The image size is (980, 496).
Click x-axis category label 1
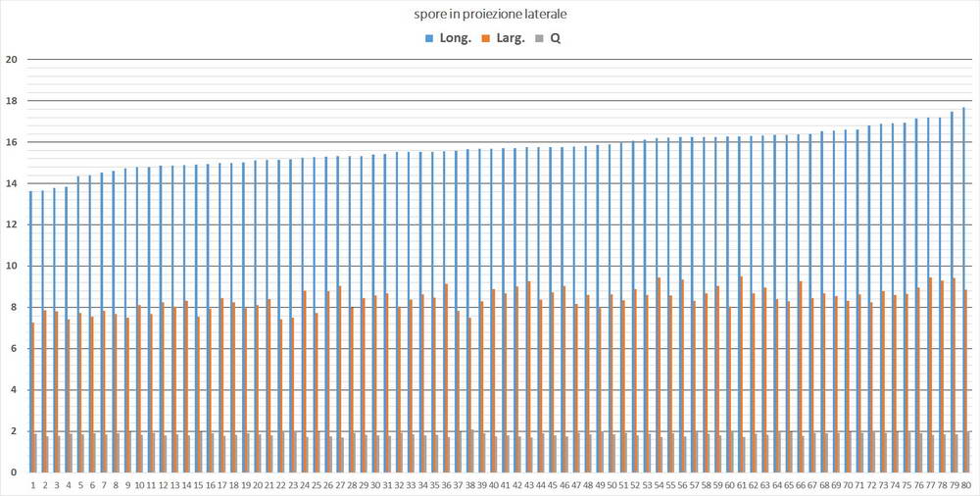(33, 485)
